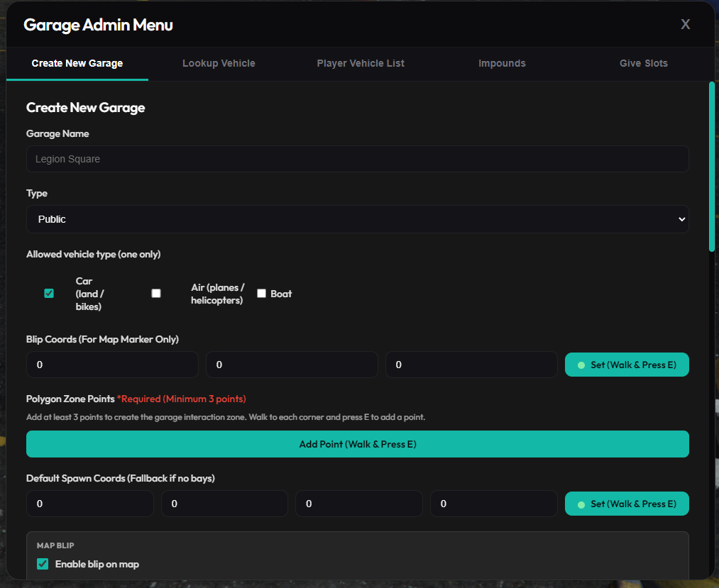
Task: Click the 'Polygon Zone Points' label
Action: click(x=70, y=399)
